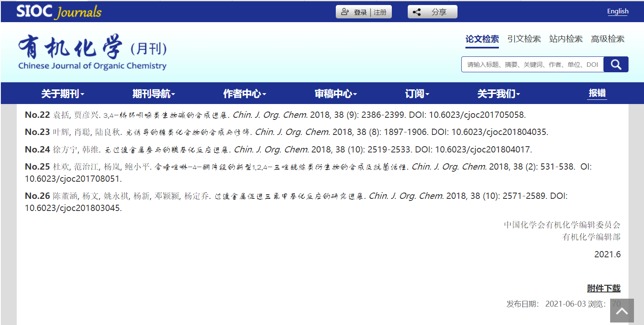Open the 高级检索 advanced search
This screenshot has height=325, width=644.
pos(607,39)
